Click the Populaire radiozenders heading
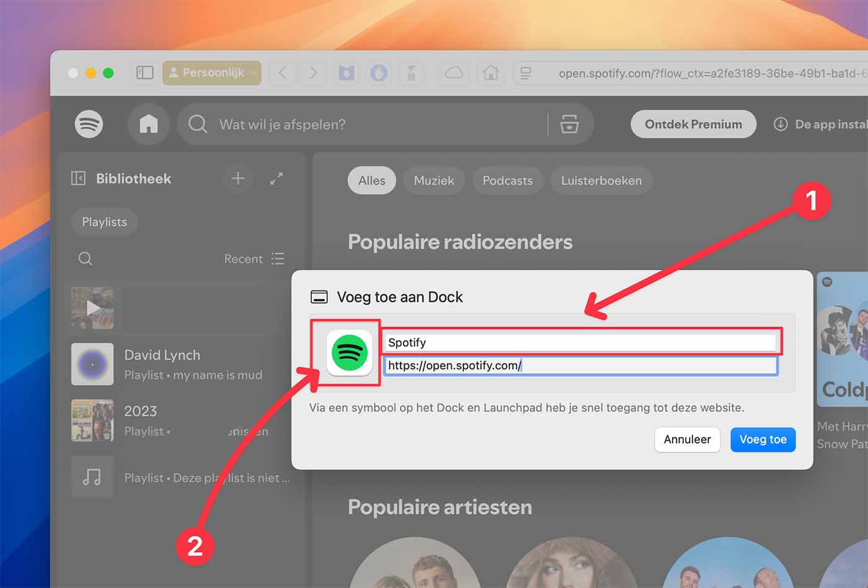Image resolution: width=868 pixels, height=588 pixels. click(x=460, y=242)
